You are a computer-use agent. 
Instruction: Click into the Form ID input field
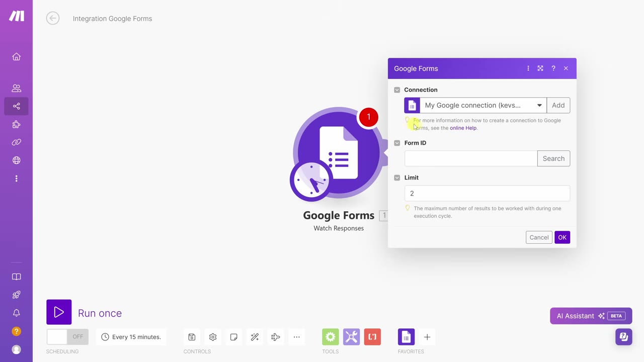click(471, 158)
